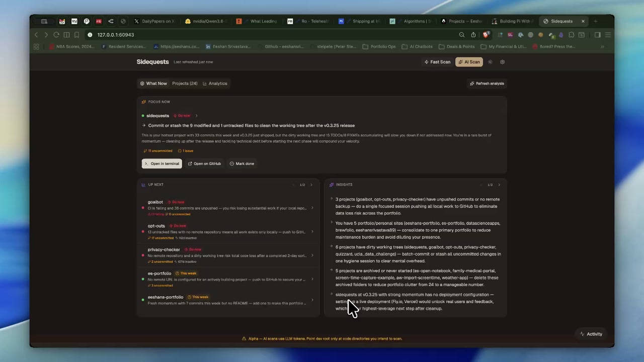This screenshot has width=644, height=362.
Task: Open the es-portfolio project
Action: coord(159,273)
